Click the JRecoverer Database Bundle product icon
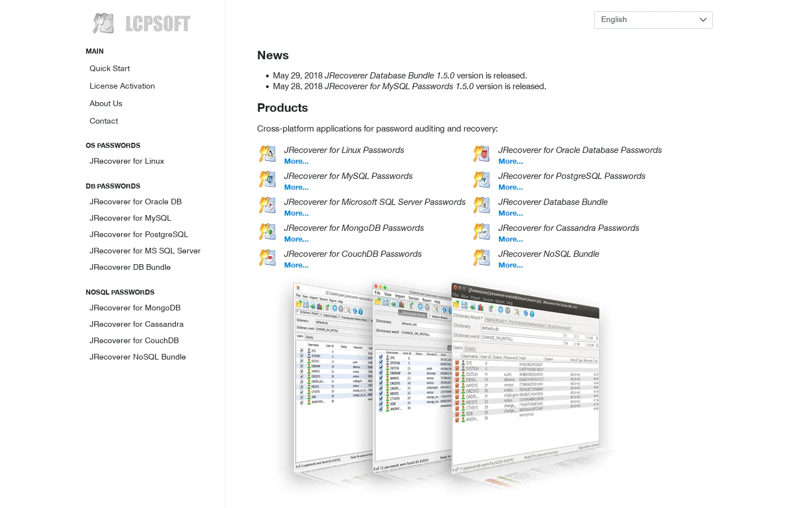Image resolution: width=812 pixels, height=508 pixels. click(x=482, y=205)
